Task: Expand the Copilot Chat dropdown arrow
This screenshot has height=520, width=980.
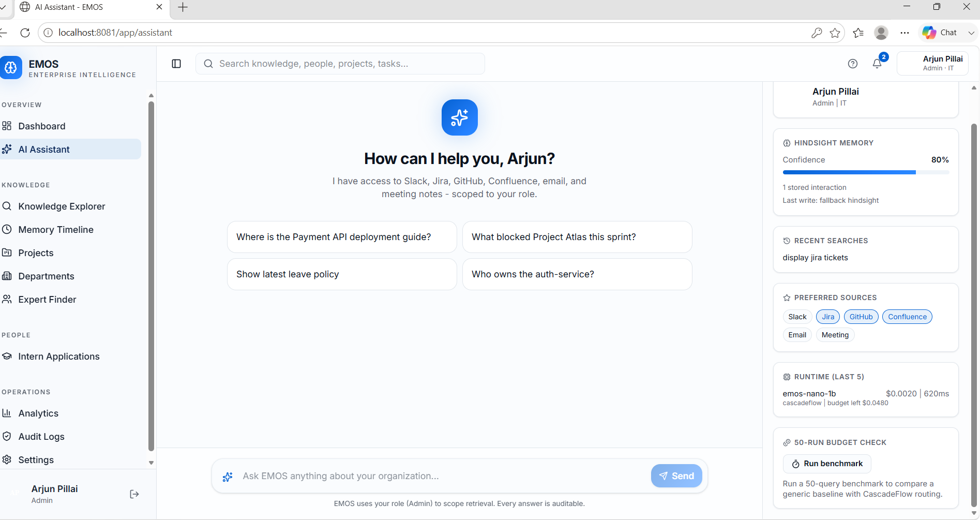Action: click(971, 33)
